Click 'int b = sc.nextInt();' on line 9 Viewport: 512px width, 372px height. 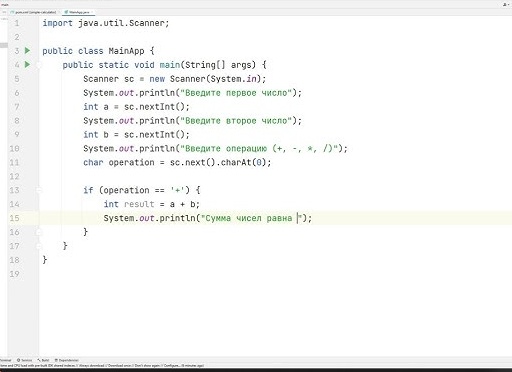click(x=136, y=135)
